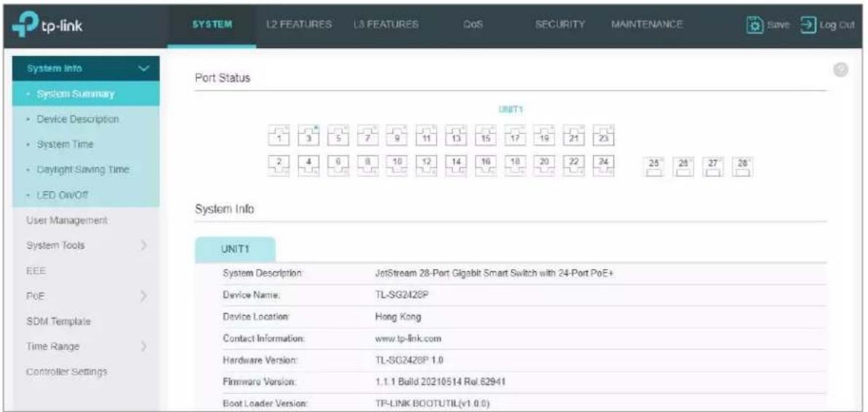Click port 22 icon
This screenshot has height=412, width=868.
(x=575, y=166)
